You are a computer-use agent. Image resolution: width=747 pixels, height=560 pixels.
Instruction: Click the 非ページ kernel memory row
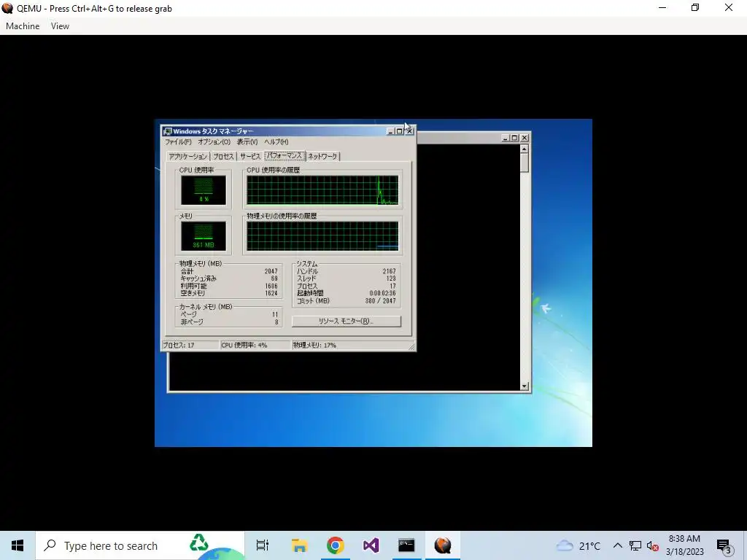point(228,322)
